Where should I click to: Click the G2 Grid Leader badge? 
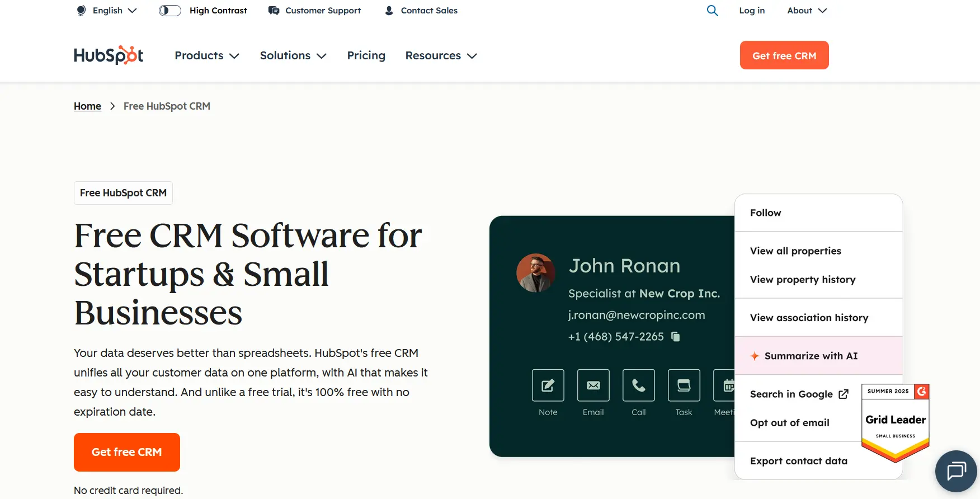896,422
